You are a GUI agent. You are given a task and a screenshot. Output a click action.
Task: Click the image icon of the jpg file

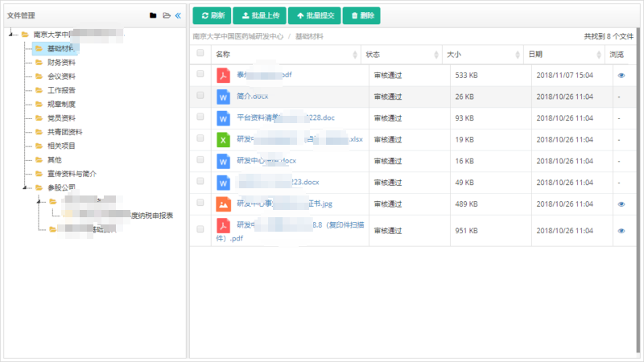pyautogui.click(x=224, y=204)
